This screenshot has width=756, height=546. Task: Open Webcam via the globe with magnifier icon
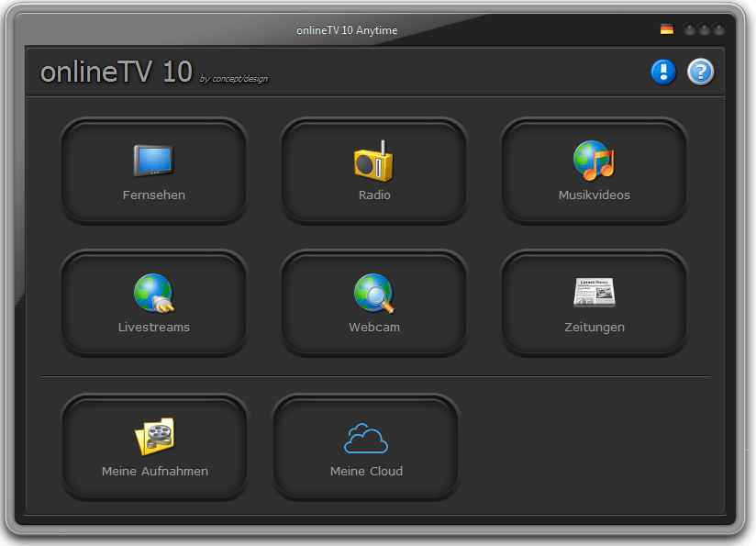[373, 293]
